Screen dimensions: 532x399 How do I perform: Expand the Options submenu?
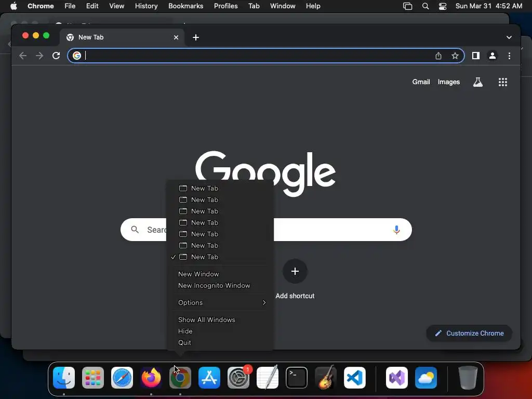point(220,302)
